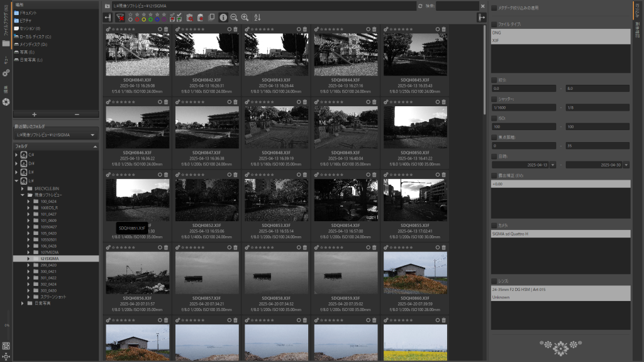
Task: Collapse the フォルダ panel header arrow
Action: [95, 146]
